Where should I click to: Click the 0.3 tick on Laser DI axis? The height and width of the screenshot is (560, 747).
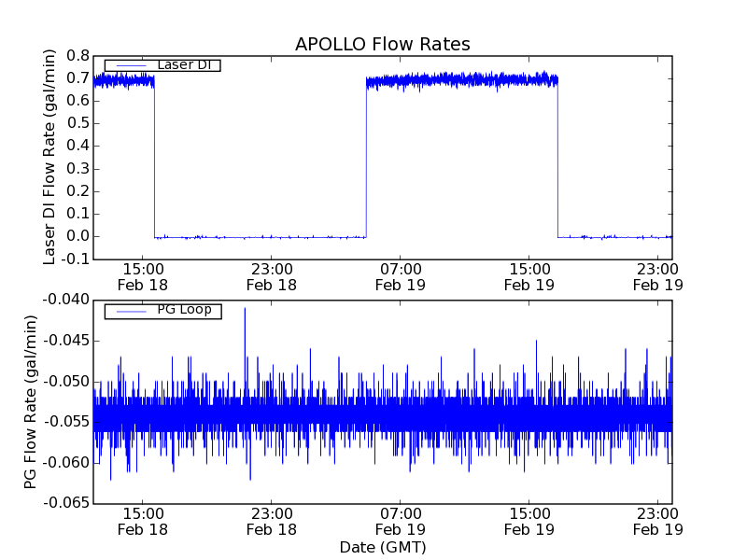[78, 169]
